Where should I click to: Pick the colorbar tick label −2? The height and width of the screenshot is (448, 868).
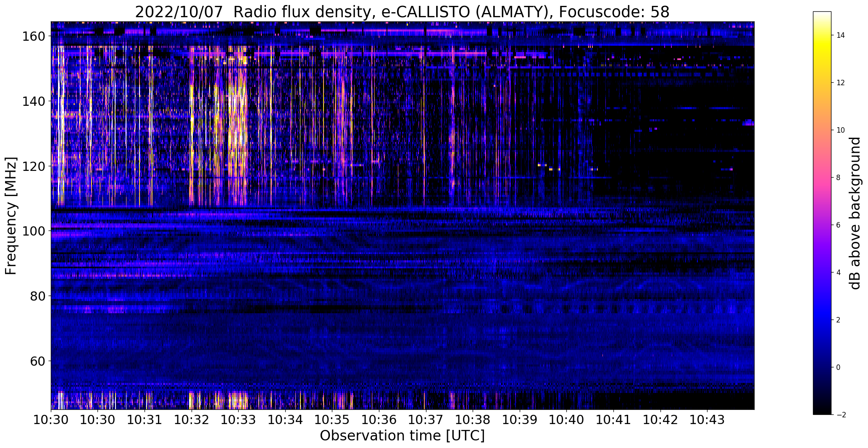841,415
